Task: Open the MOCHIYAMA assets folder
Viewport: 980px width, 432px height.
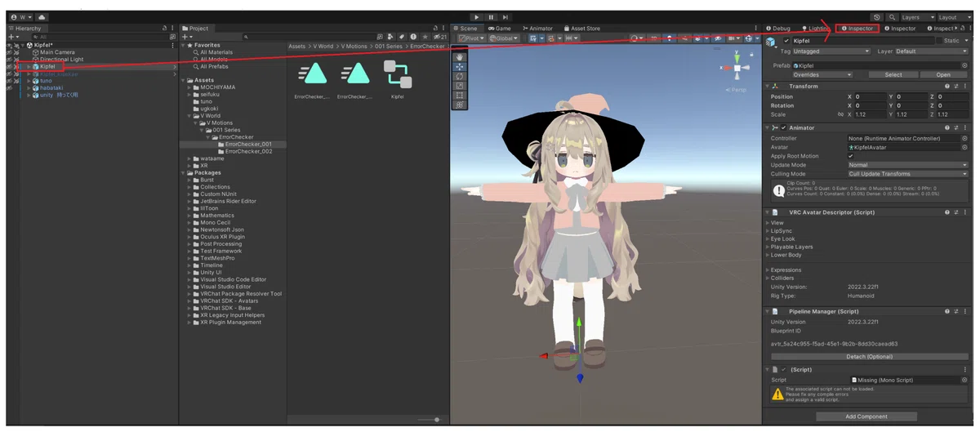Action: point(217,87)
